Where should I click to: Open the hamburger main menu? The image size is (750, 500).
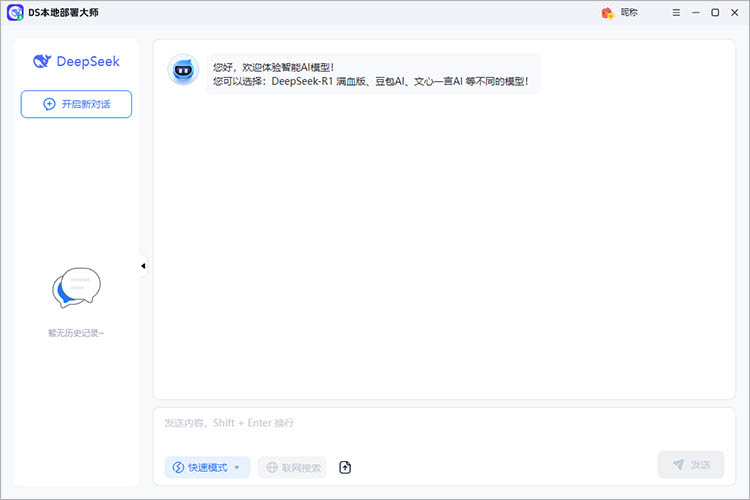(676, 12)
